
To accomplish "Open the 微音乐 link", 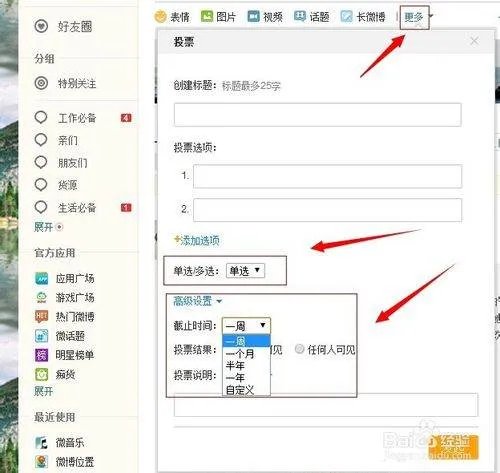I will tap(70, 443).
